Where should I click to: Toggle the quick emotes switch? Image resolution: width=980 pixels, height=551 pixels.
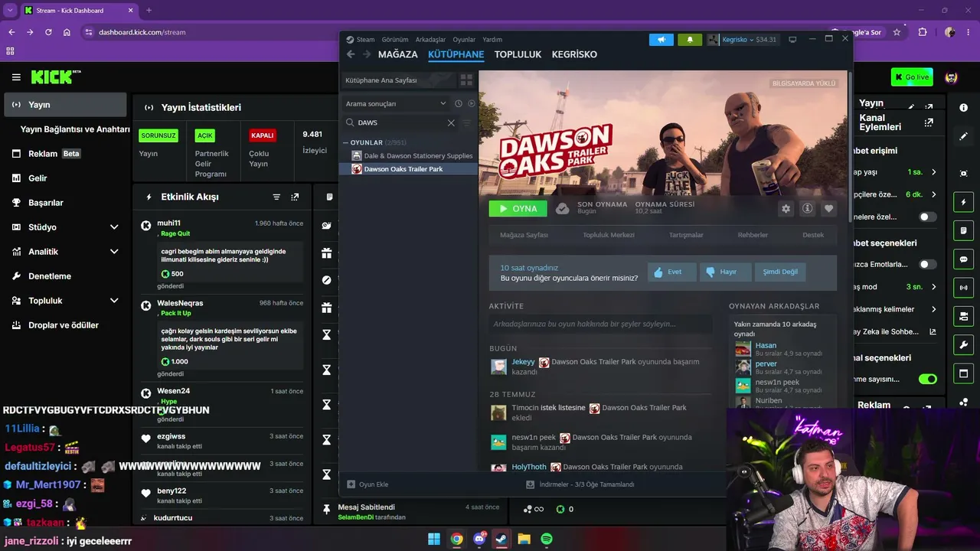tap(927, 264)
